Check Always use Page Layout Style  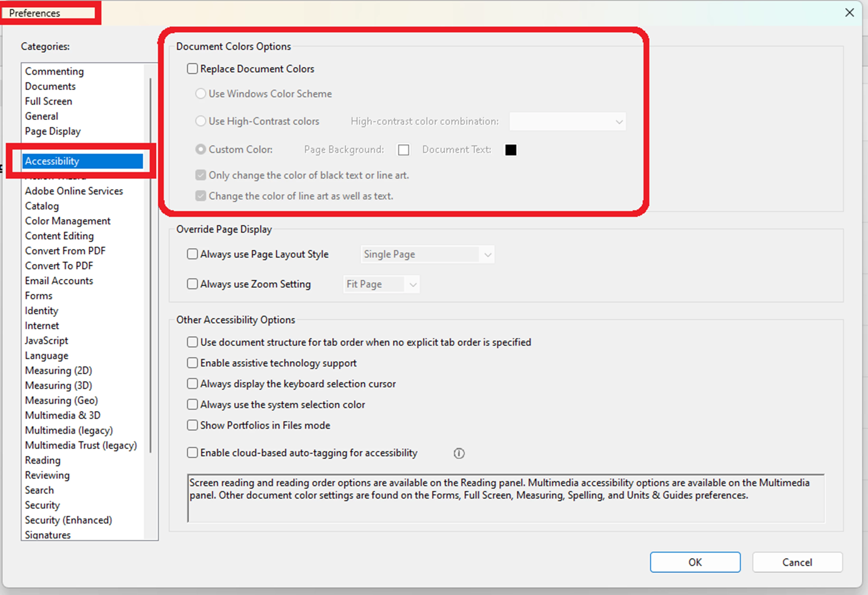click(x=192, y=254)
